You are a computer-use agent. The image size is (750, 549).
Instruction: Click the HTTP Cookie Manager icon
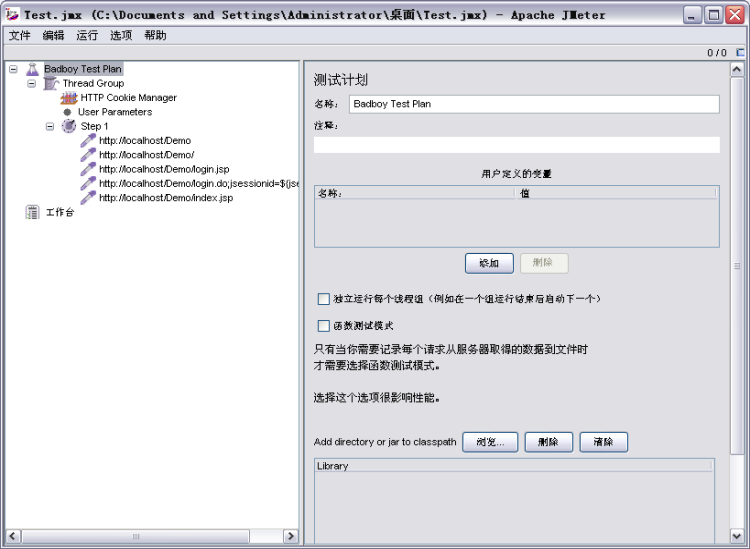pyautogui.click(x=69, y=98)
